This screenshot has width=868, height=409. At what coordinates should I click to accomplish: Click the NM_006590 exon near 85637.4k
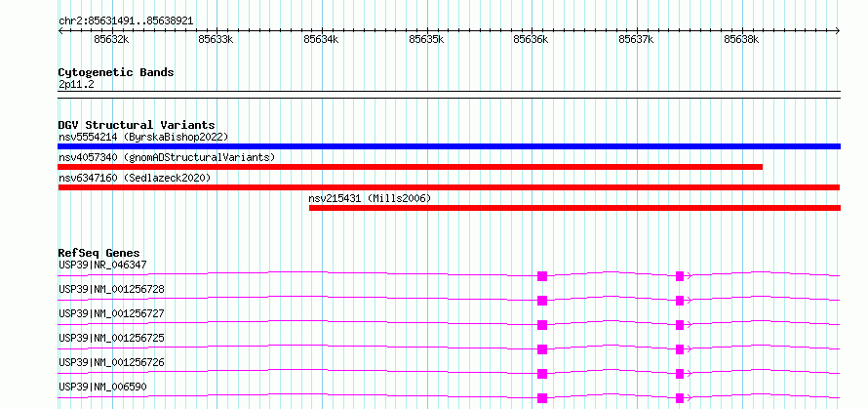tap(680, 398)
